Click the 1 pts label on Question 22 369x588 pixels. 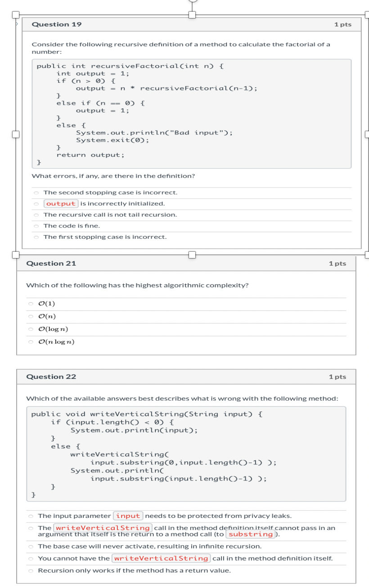tap(338, 376)
